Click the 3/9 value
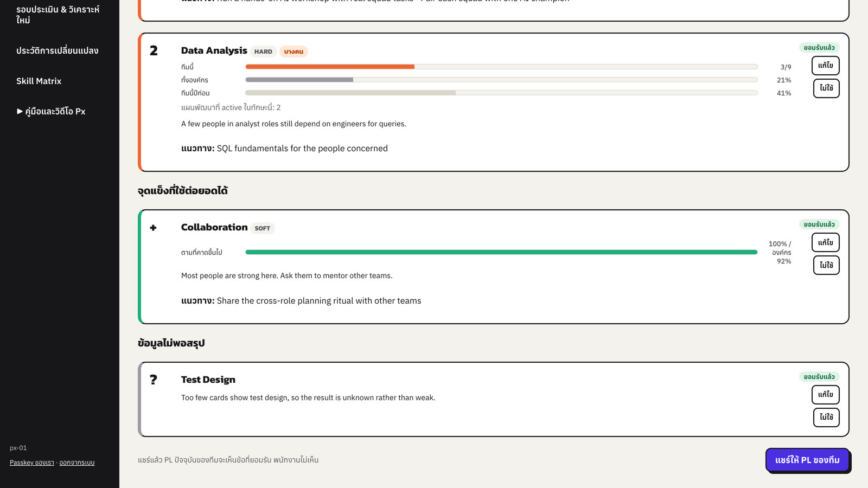868x488 pixels. [786, 67]
